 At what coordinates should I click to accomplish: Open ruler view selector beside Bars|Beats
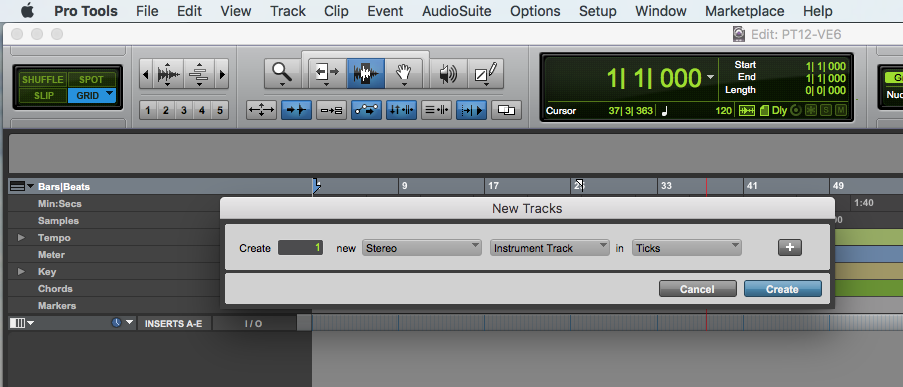coord(22,187)
